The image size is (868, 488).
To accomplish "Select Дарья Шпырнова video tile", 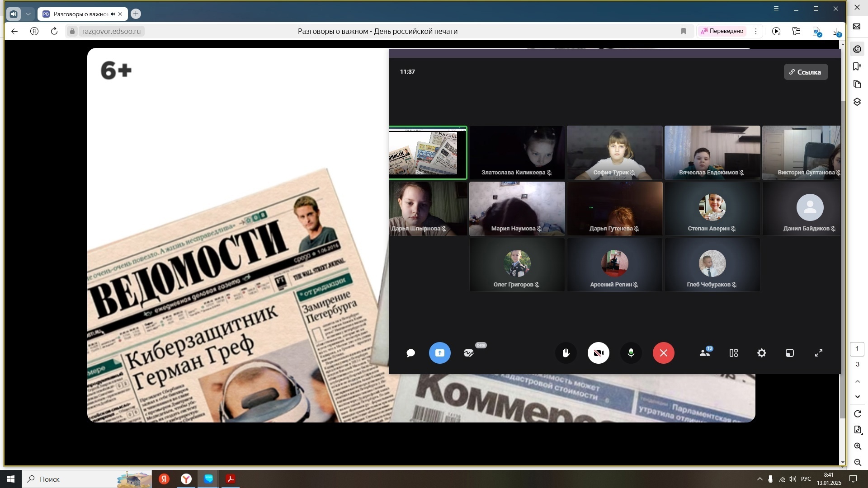I will click(428, 209).
